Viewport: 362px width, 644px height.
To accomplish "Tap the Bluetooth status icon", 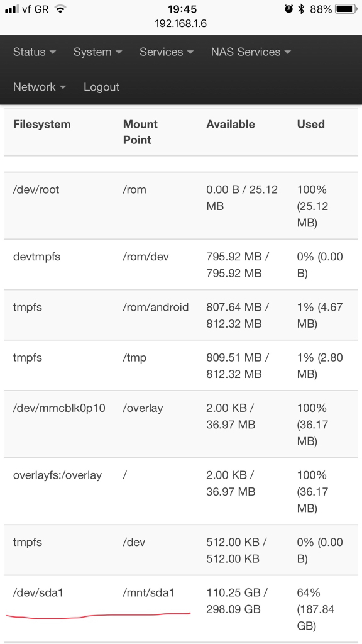I will 301,9.
